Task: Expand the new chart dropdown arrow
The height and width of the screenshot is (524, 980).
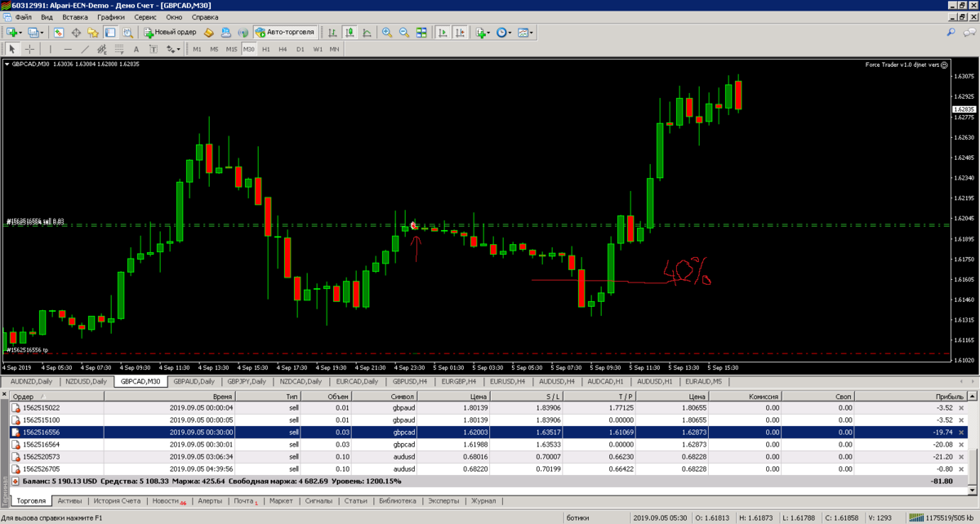Action: [20, 33]
